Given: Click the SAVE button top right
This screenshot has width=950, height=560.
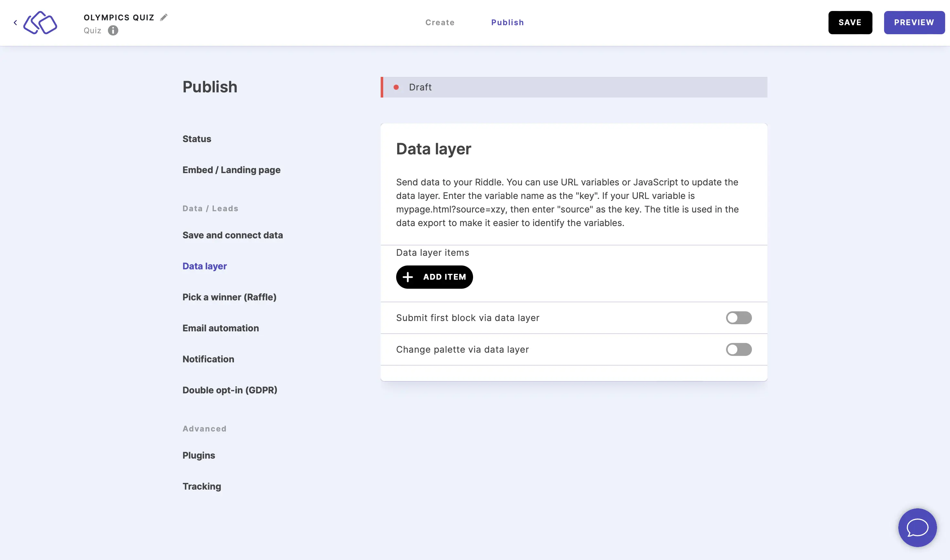Looking at the screenshot, I should tap(850, 22).
